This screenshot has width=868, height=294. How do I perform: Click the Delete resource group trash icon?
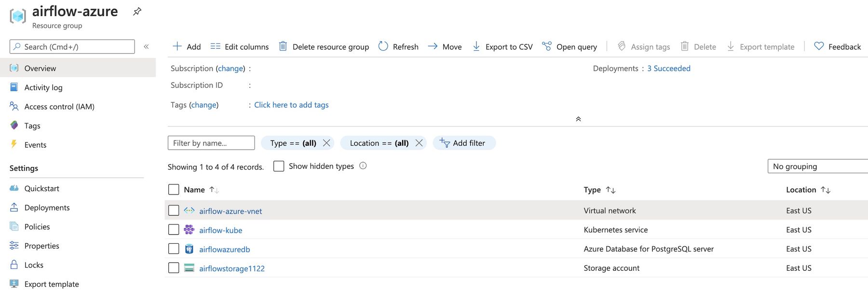(x=283, y=46)
